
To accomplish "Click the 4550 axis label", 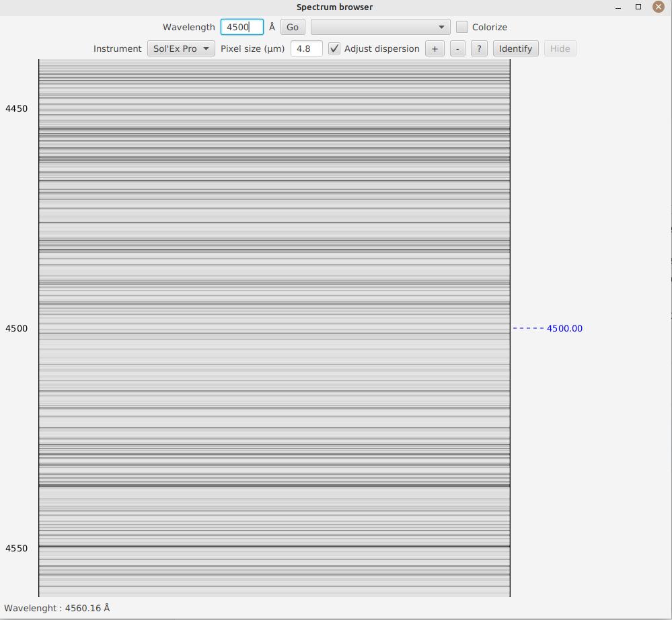I will tap(17, 549).
